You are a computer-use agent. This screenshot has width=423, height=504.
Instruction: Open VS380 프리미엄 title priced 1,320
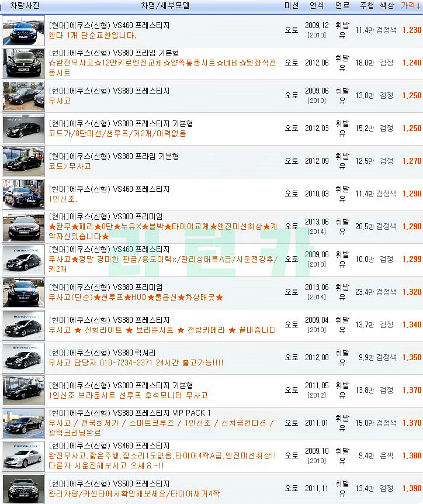(x=106, y=287)
